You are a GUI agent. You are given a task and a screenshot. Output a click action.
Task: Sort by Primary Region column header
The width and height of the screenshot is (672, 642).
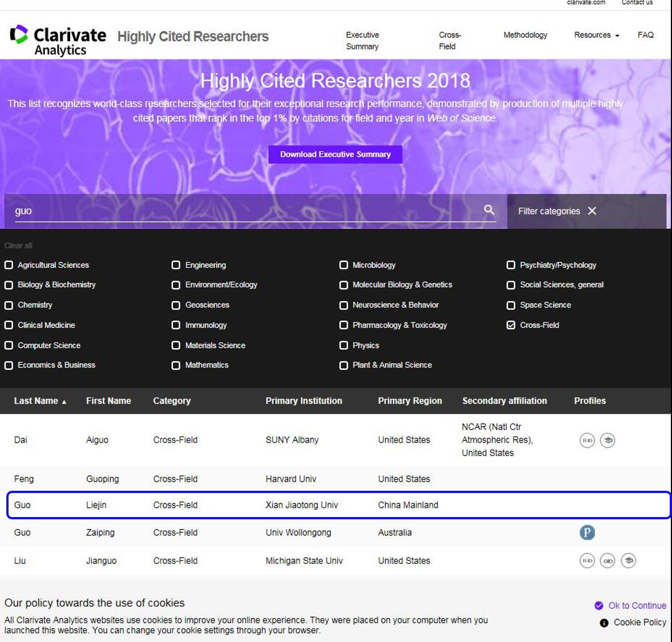[410, 401]
